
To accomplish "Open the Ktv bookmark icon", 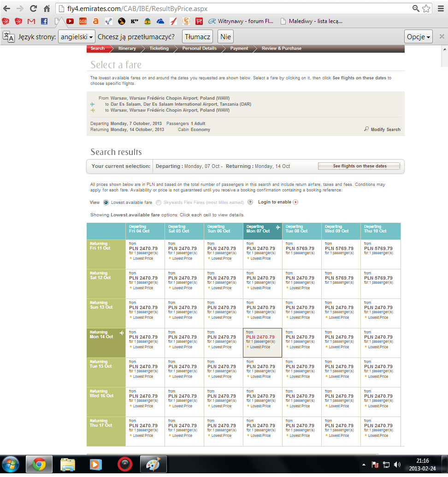I will coord(134,21).
